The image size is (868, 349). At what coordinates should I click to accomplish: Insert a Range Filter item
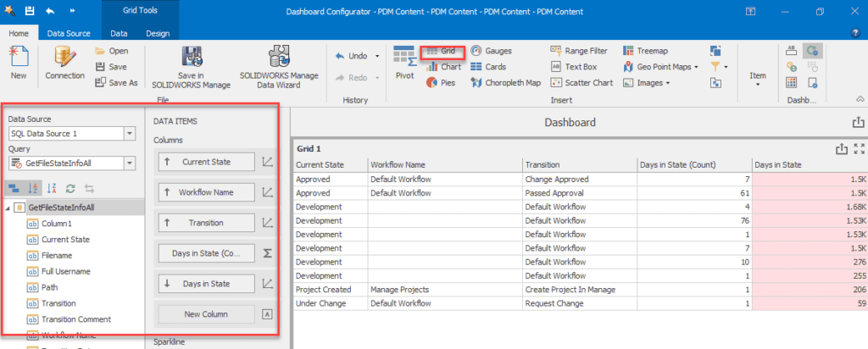[579, 51]
